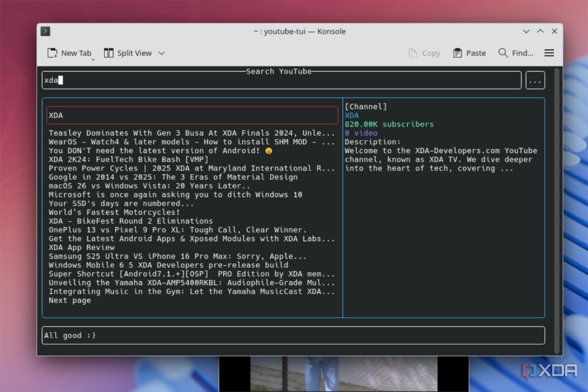Select the XDA channel result
Viewport: 588px width, 392px height.
pyautogui.click(x=192, y=115)
